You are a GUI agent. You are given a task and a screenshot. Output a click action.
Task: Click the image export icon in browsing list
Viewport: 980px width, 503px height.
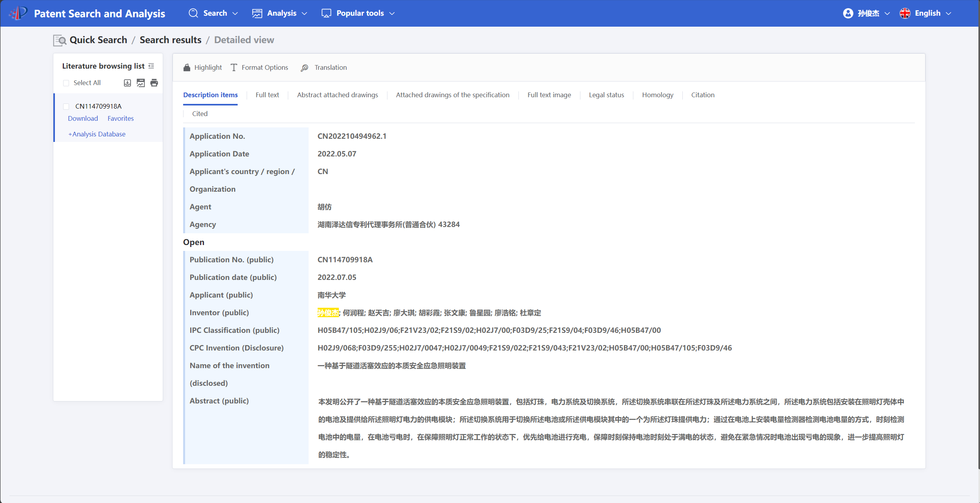(x=141, y=83)
